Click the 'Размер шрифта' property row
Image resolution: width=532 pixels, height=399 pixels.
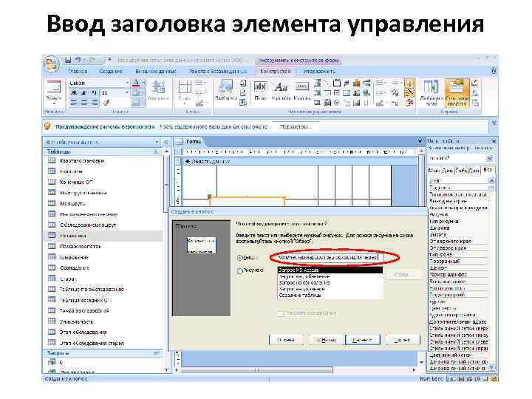(x=458, y=274)
